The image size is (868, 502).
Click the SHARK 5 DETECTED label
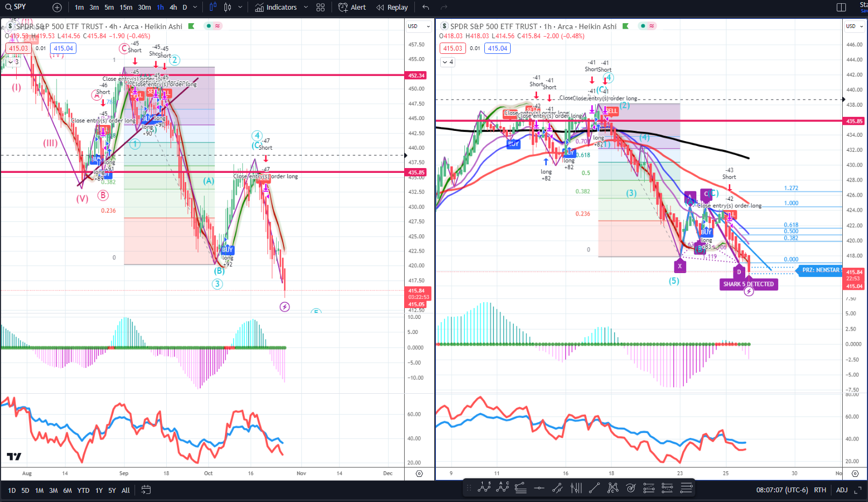(749, 284)
